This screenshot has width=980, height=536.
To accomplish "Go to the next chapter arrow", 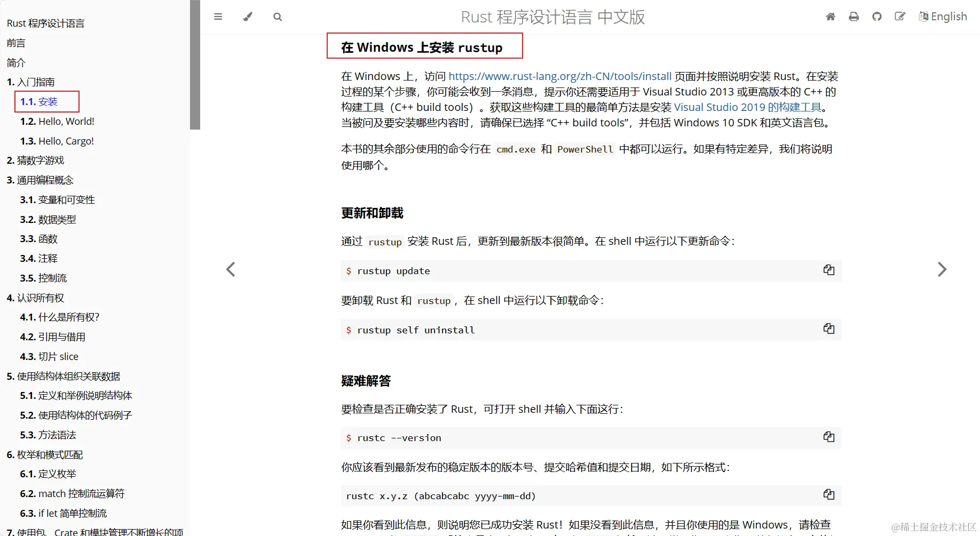I will [x=942, y=269].
